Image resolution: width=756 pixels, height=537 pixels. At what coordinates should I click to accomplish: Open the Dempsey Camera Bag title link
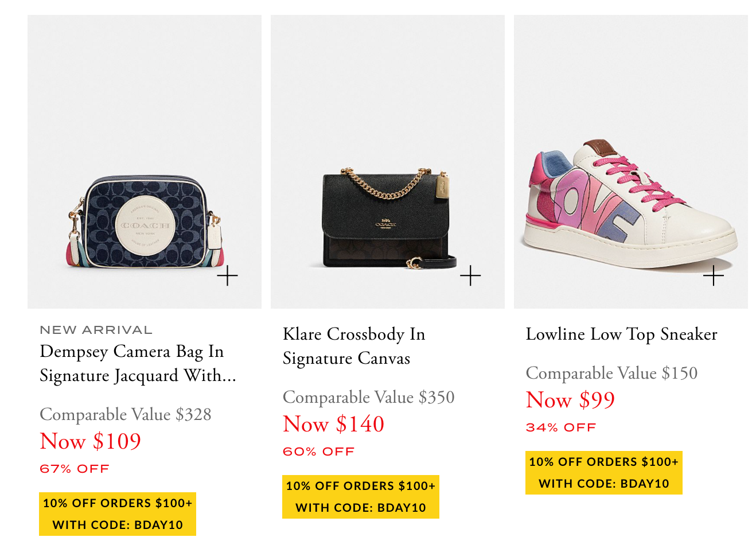pyautogui.click(x=138, y=363)
